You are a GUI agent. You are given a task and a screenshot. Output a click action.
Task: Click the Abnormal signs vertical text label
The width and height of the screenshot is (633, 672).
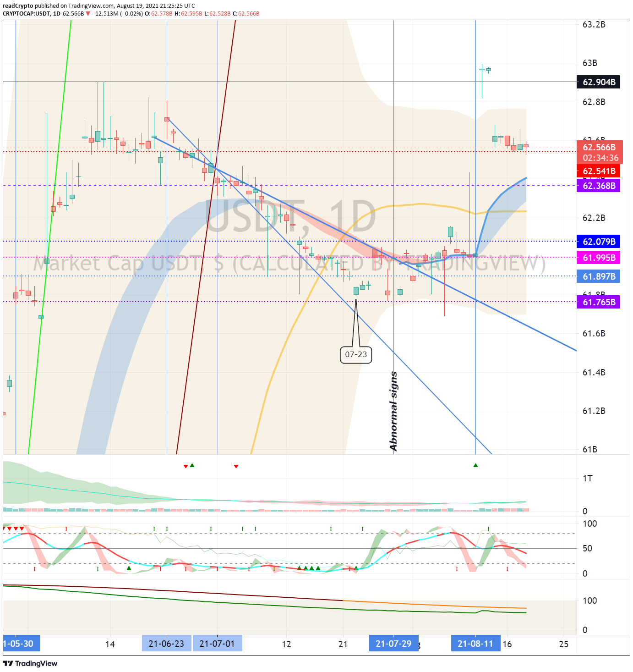click(x=393, y=411)
